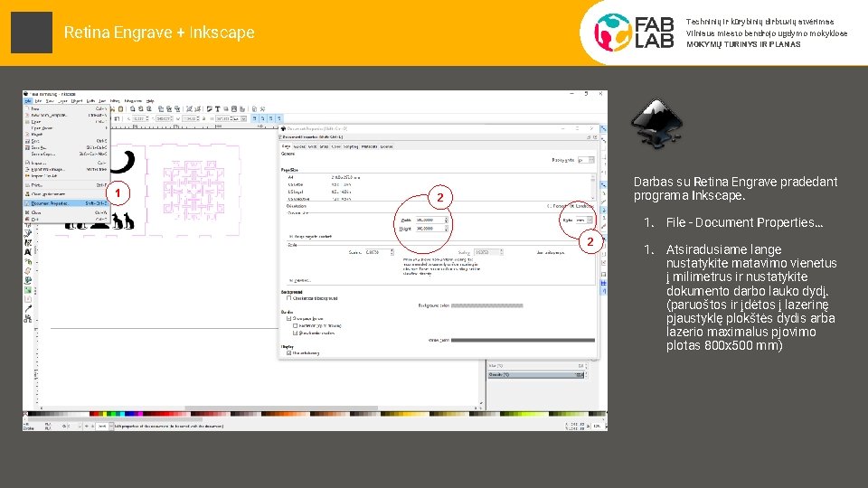The width and height of the screenshot is (868, 488).
Task: Toggle Show border shadow checkbox
Action: (295, 333)
